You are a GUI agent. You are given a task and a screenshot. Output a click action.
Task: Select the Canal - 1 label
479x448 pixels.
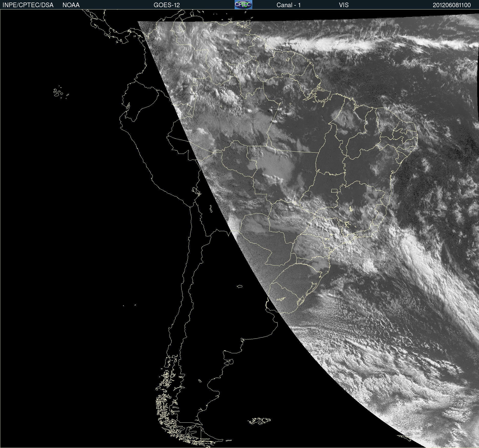289,5
